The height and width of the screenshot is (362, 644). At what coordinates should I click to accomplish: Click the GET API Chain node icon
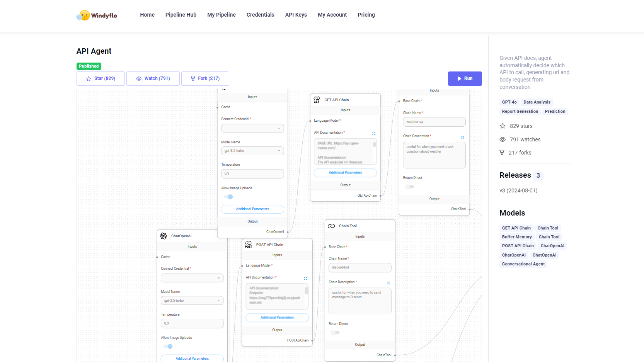tap(317, 100)
